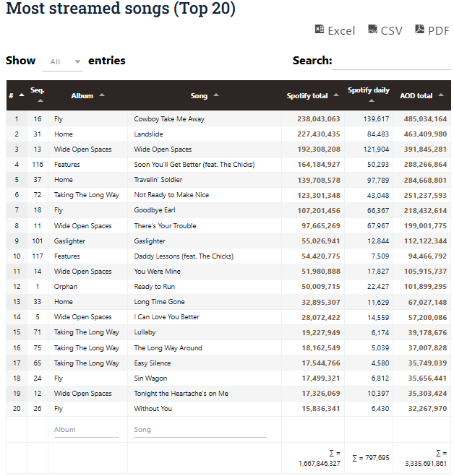Viewport: 454px width, 476px height.
Task: Click the CSV export icon
Action: click(372, 29)
